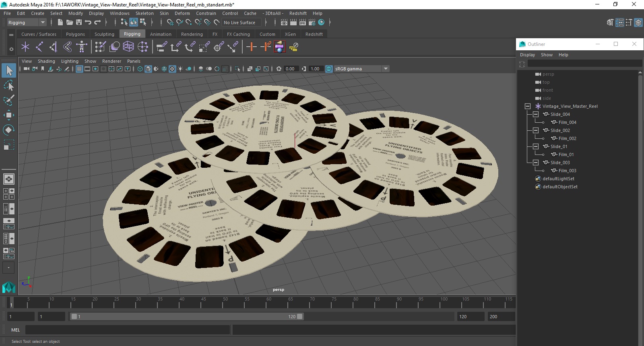
Task: Open Render Settings clapperboard icon
Action: tap(312, 23)
